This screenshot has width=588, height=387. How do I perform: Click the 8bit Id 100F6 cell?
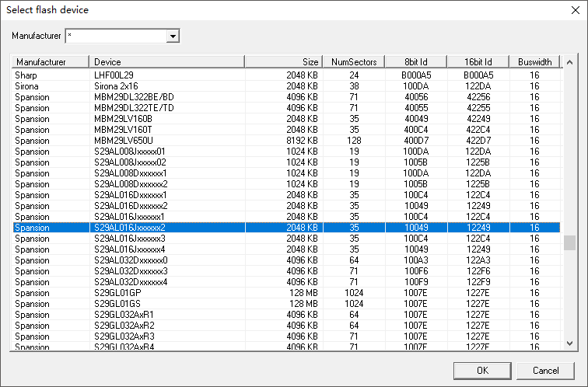(416, 271)
